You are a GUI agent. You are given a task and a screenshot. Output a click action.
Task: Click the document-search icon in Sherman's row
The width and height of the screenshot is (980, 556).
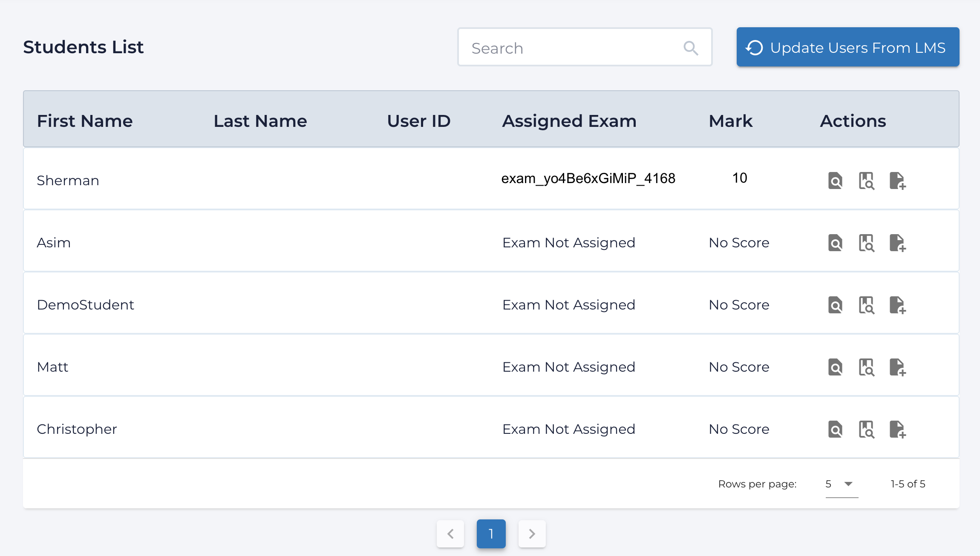tap(835, 181)
